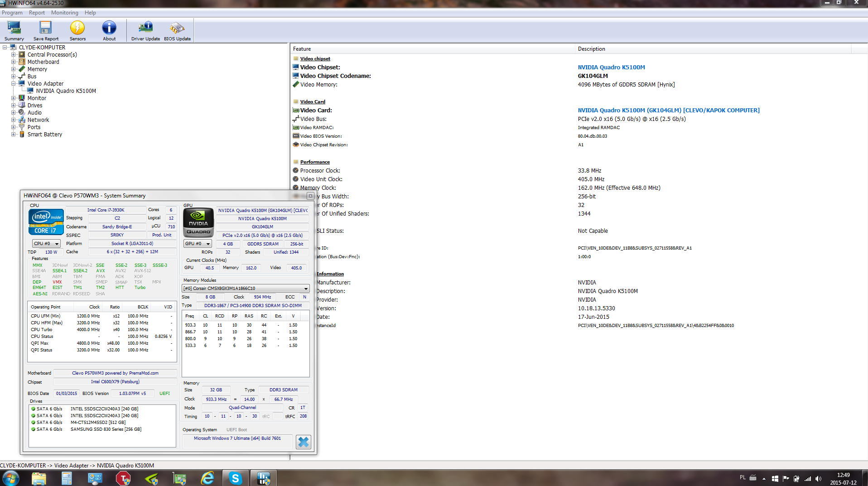
Task: Select the Network tree item
Action: tap(38, 120)
